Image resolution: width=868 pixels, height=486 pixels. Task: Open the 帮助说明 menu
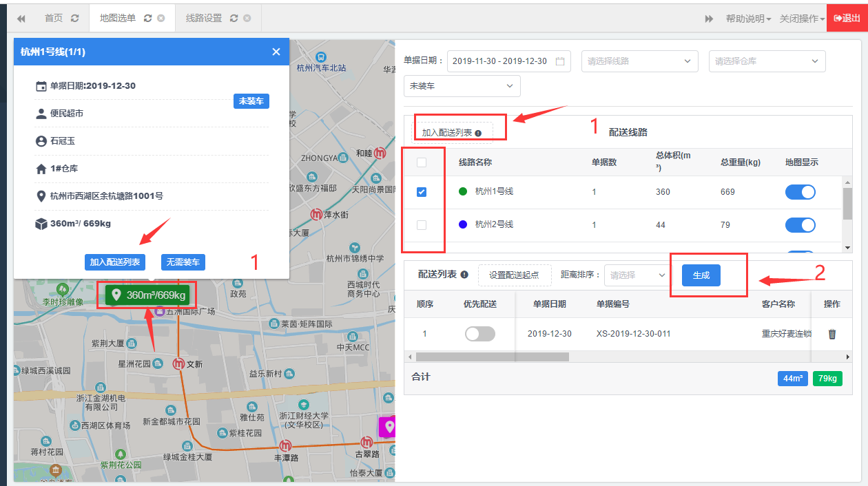tap(747, 19)
